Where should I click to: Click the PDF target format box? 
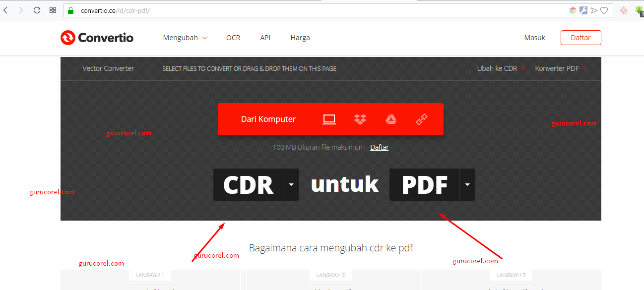424,185
